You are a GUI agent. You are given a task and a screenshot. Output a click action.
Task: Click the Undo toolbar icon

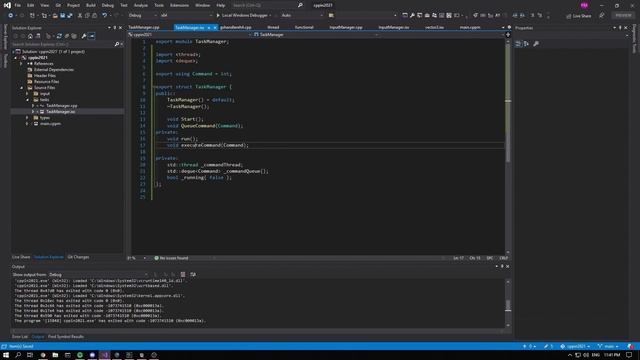pos(104,16)
